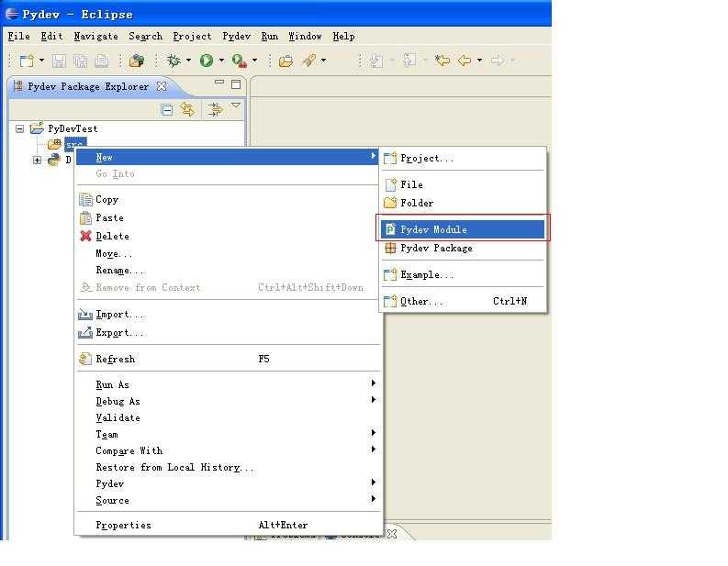Click the Collapse All icon in Package Explorer
This screenshot has width=728, height=566.
(x=167, y=110)
